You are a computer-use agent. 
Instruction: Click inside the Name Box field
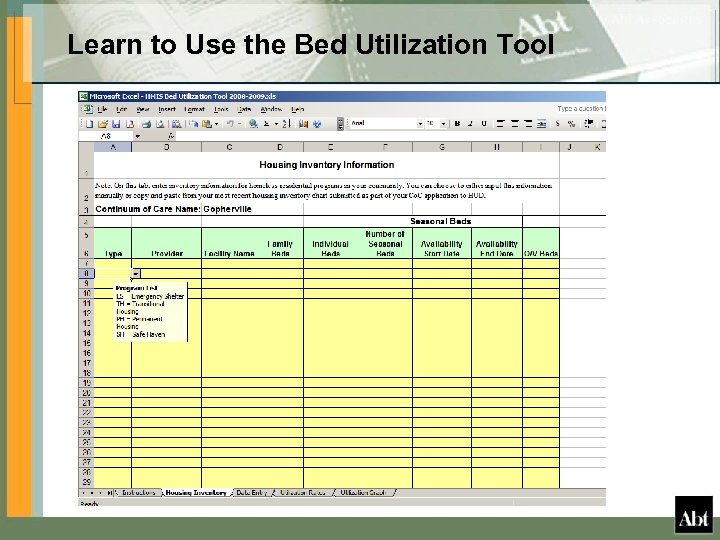click(x=106, y=136)
